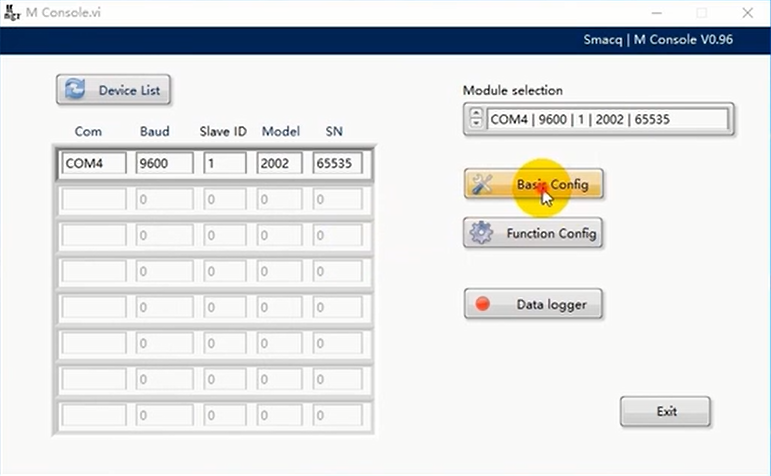Click the gear icon on Function Config

pos(481,233)
